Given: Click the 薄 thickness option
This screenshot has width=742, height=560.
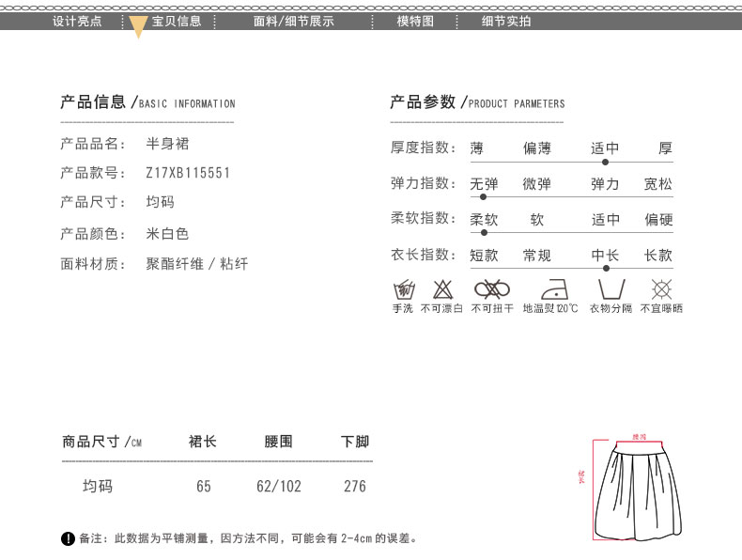Looking at the screenshot, I should click(477, 148).
